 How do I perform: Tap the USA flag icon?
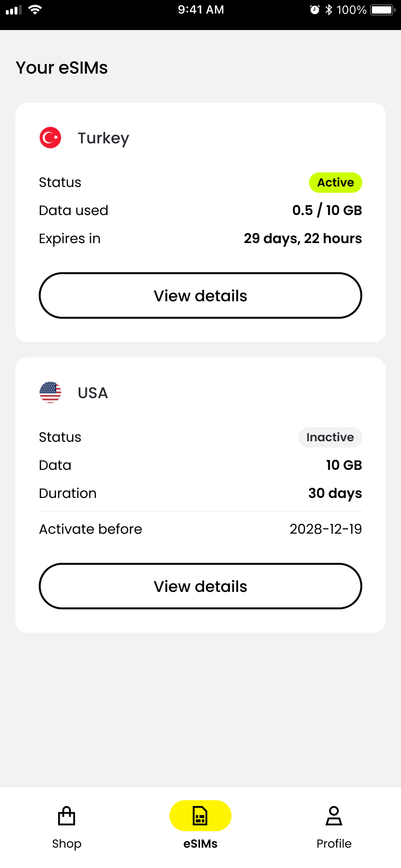point(50,392)
